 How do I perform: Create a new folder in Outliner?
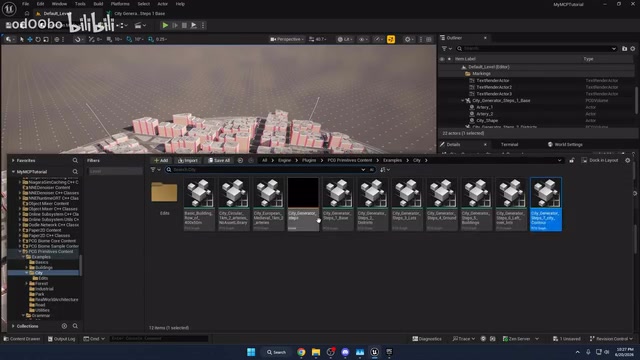point(624,49)
